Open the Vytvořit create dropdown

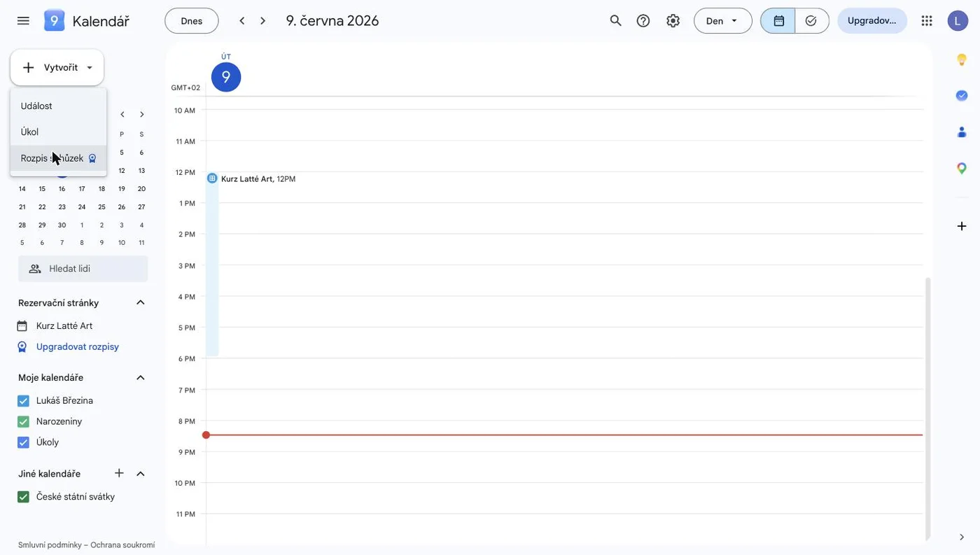coord(57,67)
